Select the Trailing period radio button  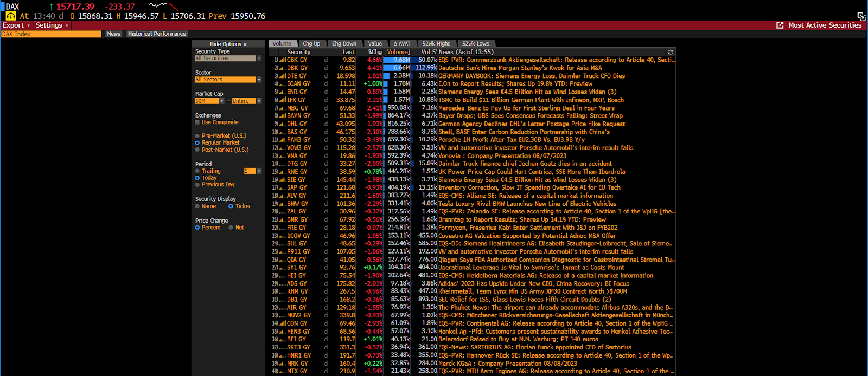click(x=197, y=171)
